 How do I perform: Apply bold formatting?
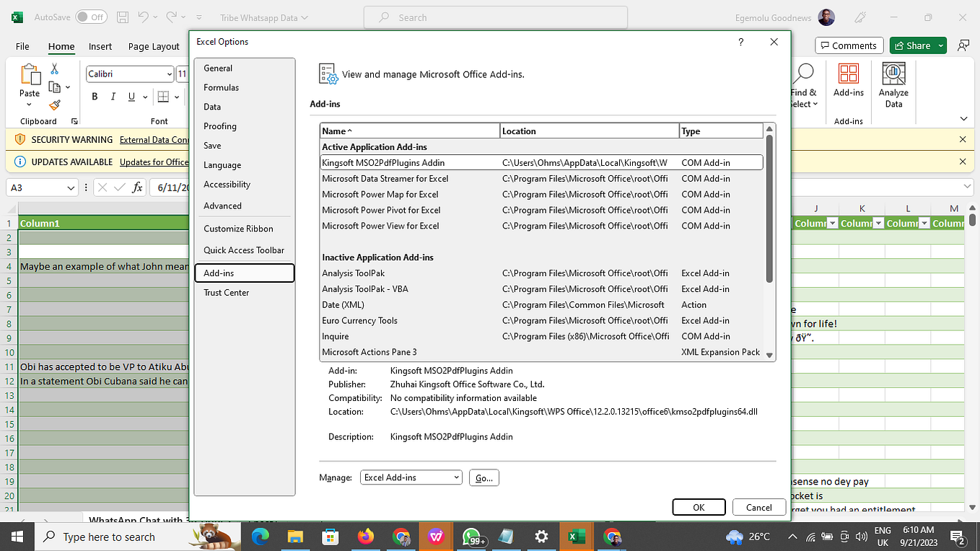[x=94, y=96]
